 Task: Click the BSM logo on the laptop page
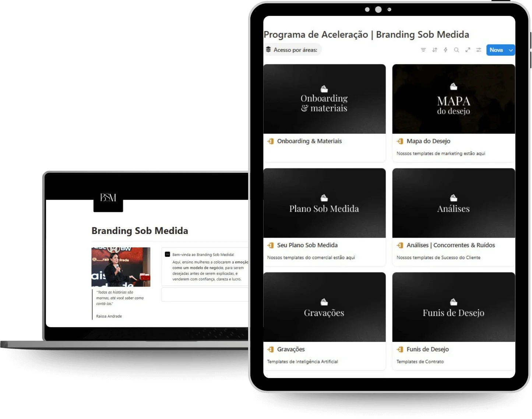108,198
